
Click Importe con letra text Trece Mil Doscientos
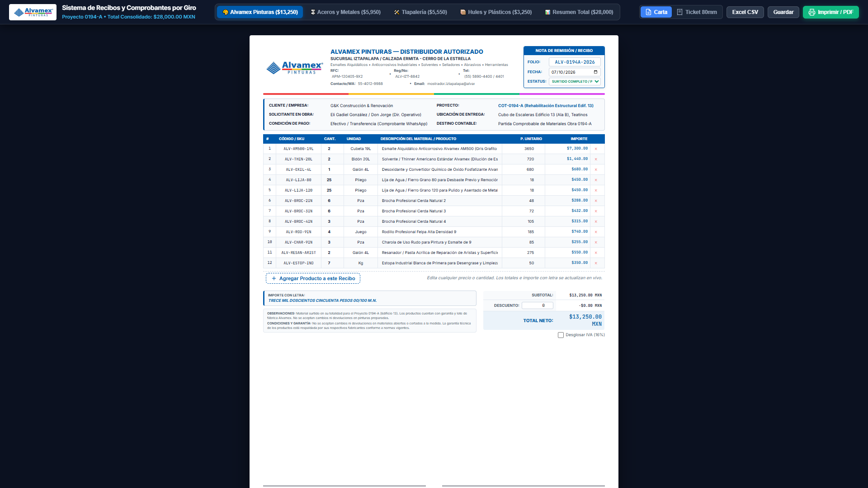pyautogui.click(x=322, y=300)
